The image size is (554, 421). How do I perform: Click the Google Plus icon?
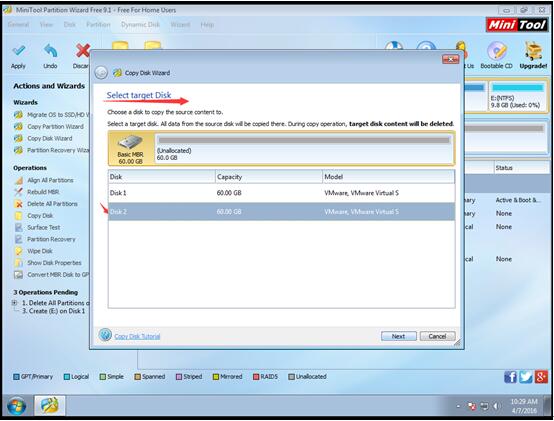point(541,377)
